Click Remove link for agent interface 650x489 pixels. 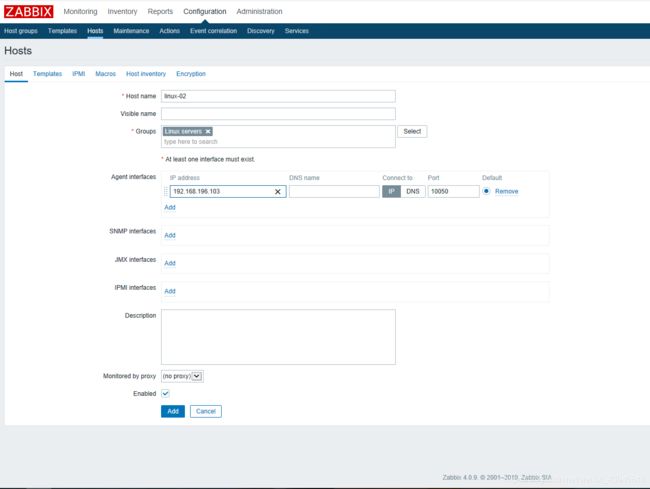click(507, 191)
